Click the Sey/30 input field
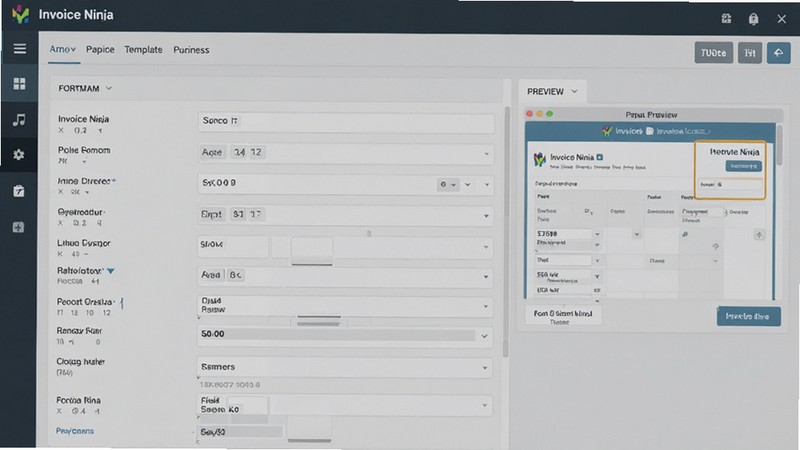This screenshot has height=450, width=800. [240, 432]
